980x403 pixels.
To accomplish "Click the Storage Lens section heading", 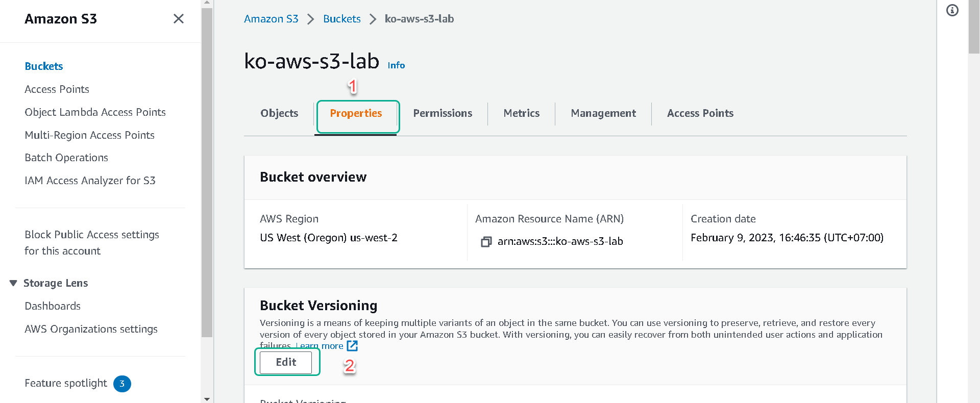I will (x=56, y=283).
